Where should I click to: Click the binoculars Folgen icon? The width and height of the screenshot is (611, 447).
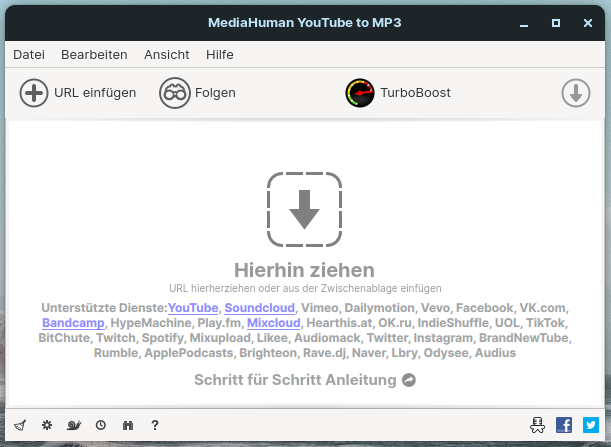click(x=175, y=93)
